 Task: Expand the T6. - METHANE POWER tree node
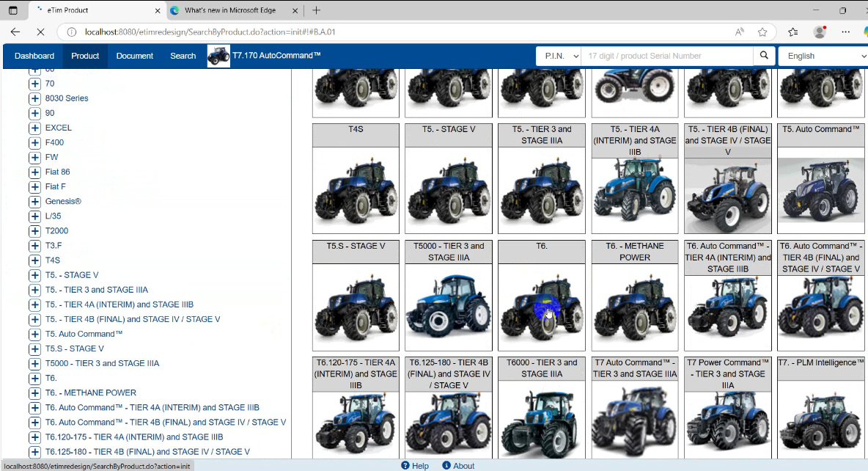click(x=35, y=393)
